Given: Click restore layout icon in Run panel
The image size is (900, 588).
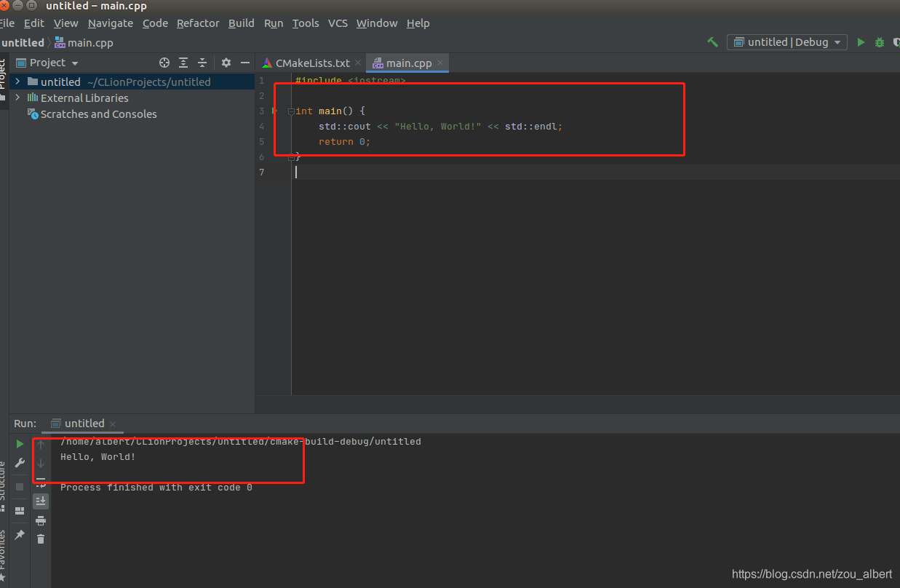Looking at the screenshot, I should point(20,511).
